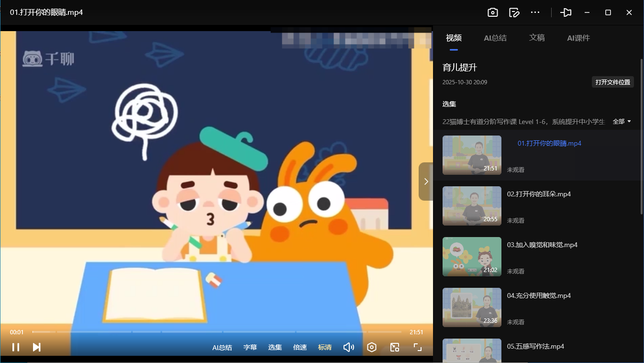Click the 打开文件位置 button
Image resolution: width=644 pixels, height=363 pixels.
612,82
